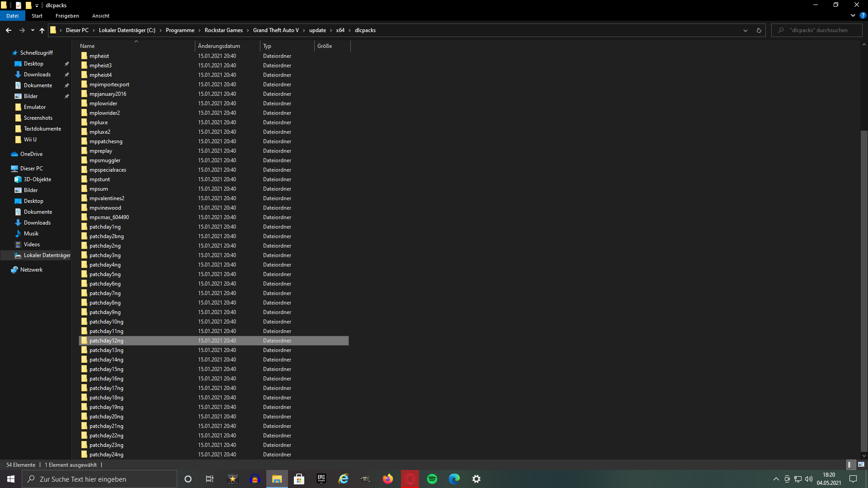Toggle the details pane view button
Viewport: 868px width, 488px height.
[851, 464]
